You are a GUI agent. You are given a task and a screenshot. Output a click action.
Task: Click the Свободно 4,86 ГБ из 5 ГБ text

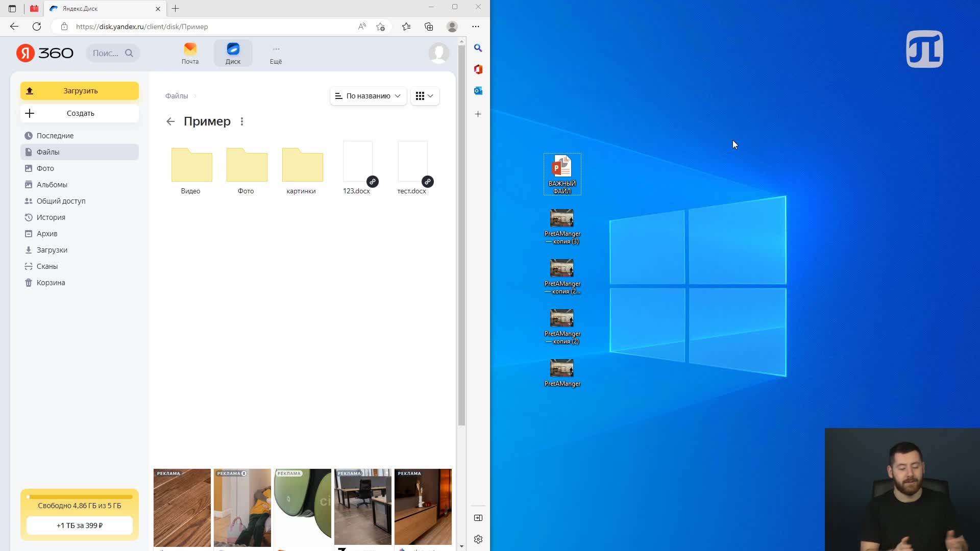tap(80, 506)
